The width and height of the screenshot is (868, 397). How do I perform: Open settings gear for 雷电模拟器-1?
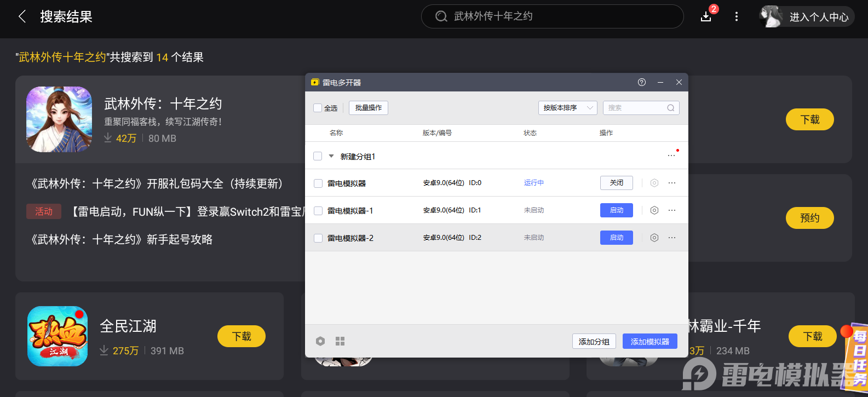coord(654,210)
